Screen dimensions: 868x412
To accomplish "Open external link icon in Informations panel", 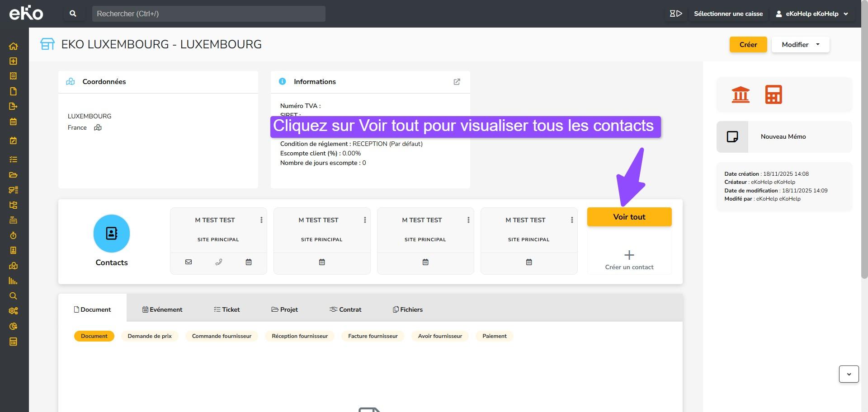I will point(457,82).
